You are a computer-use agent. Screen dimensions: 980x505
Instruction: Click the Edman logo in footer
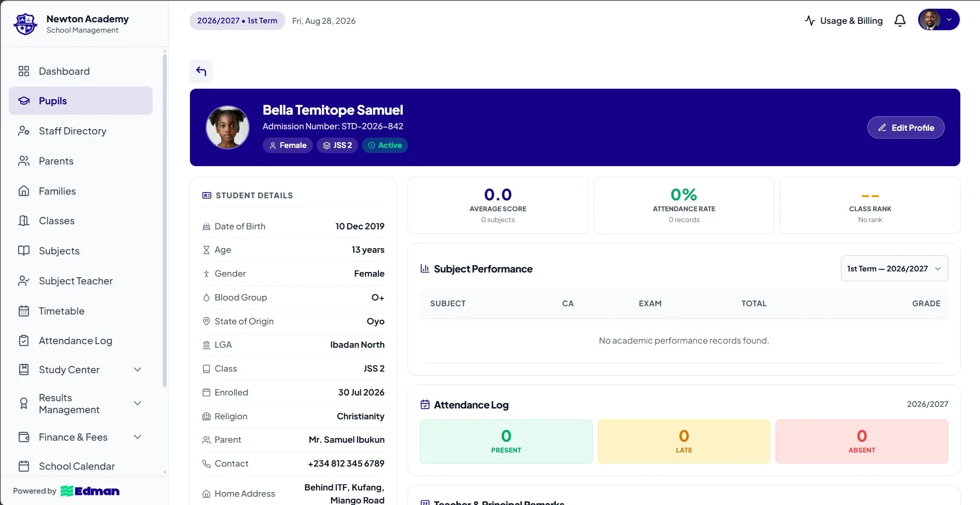(x=90, y=491)
